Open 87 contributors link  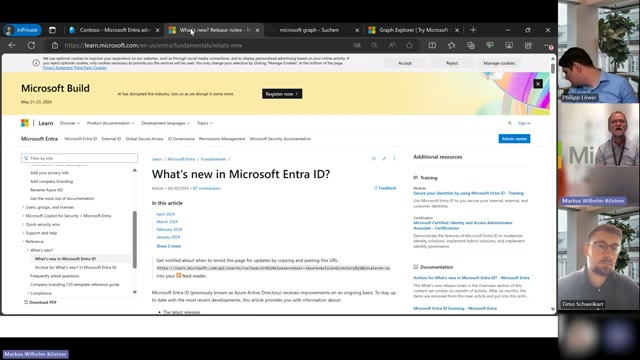point(207,188)
